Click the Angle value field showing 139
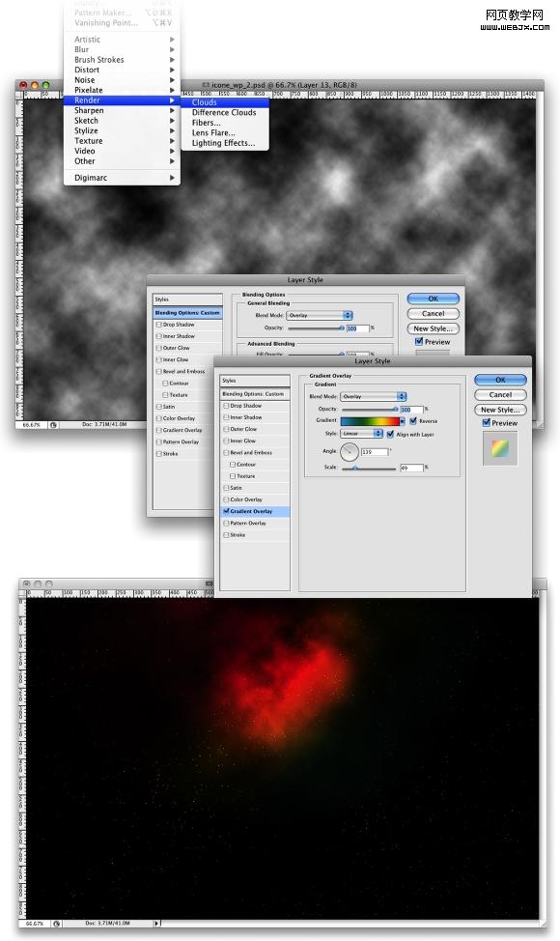Viewport: 560px width, 941px height. (x=376, y=452)
